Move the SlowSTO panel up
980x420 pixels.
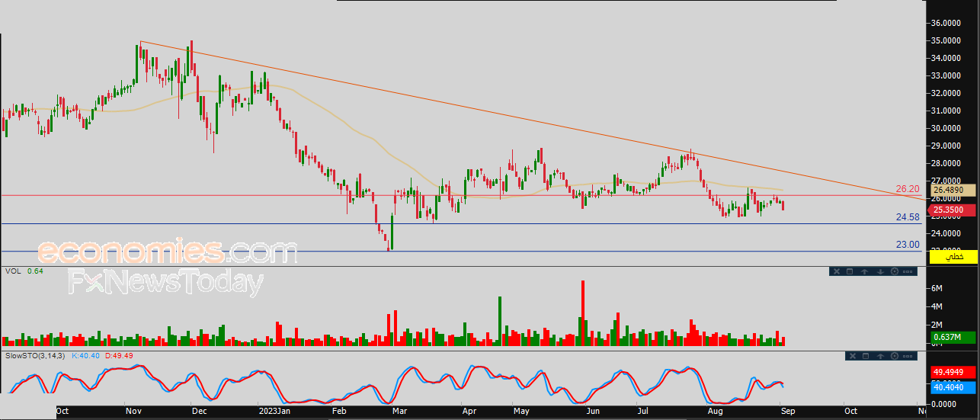pos(880,356)
